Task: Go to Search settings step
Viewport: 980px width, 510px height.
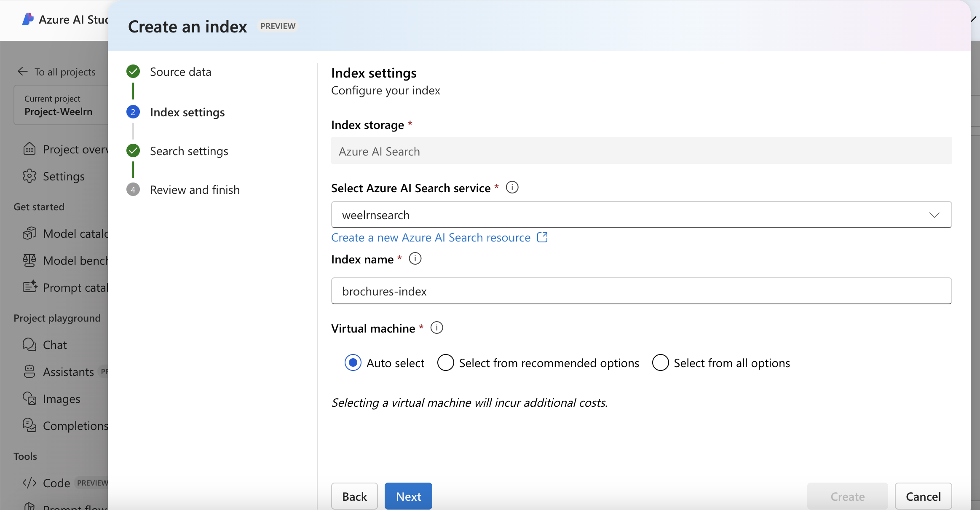Action: click(189, 151)
